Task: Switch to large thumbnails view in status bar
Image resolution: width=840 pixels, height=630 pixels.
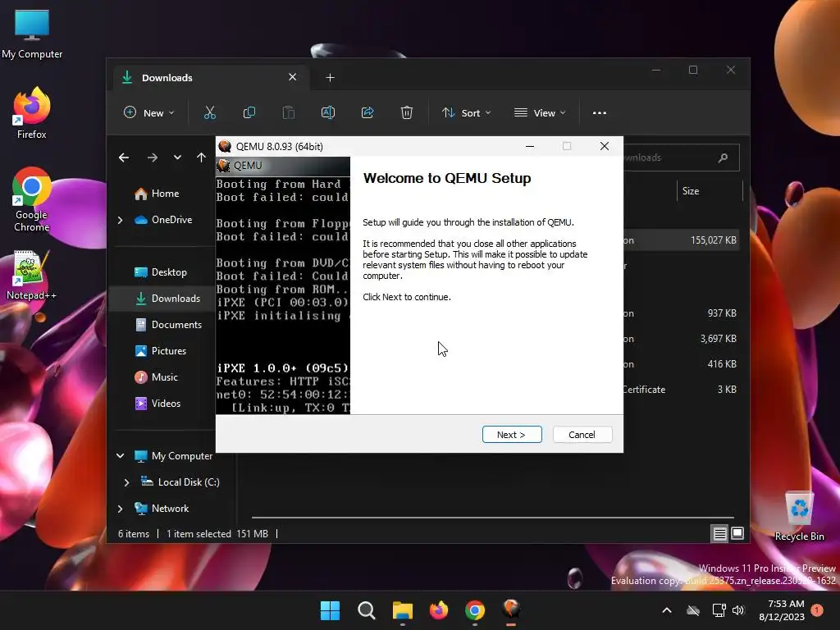Action: point(737,533)
